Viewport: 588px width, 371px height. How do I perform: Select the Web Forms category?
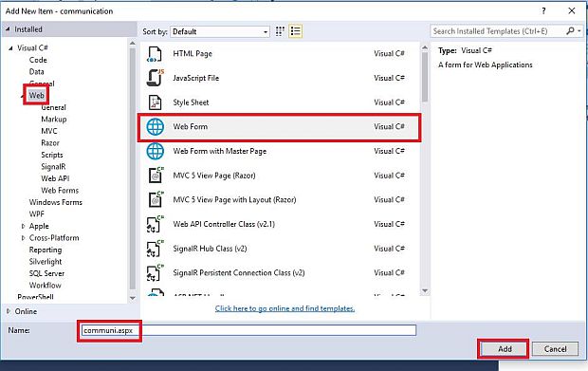click(60, 190)
